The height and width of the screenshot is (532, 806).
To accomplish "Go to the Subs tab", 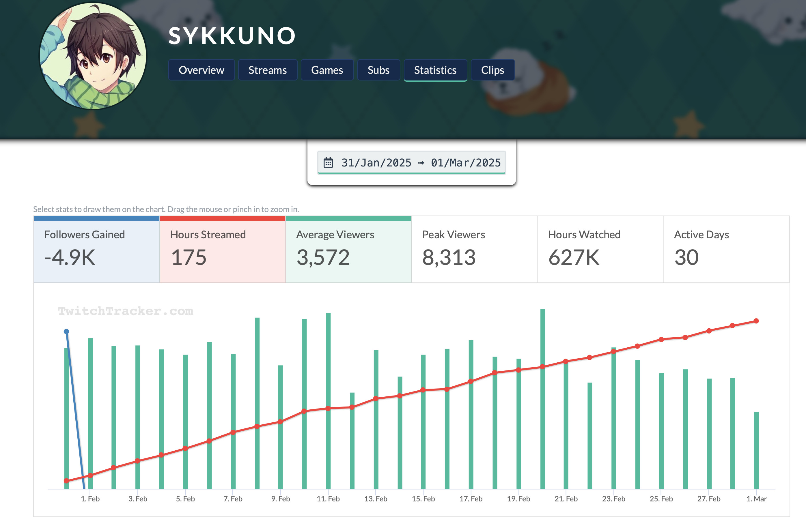I will click(378, 70).
